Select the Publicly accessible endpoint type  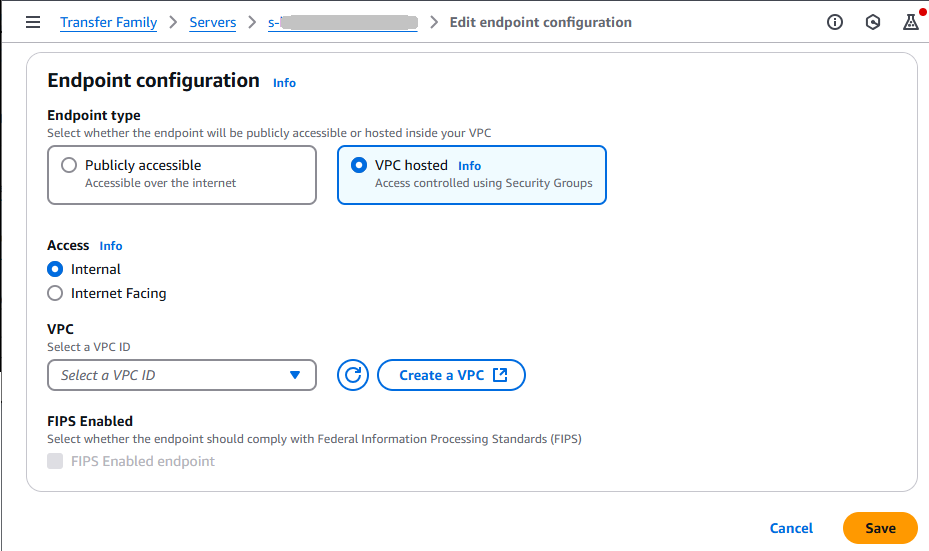click(x=69, y=166)
